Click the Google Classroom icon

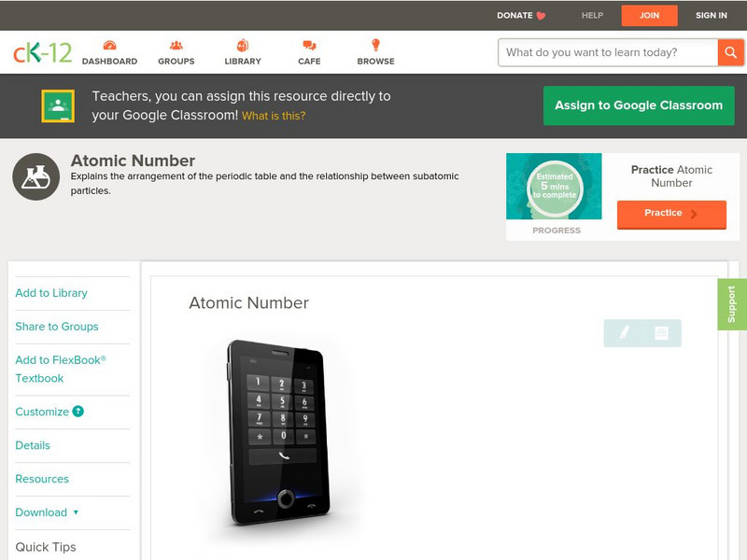(58, 105)
